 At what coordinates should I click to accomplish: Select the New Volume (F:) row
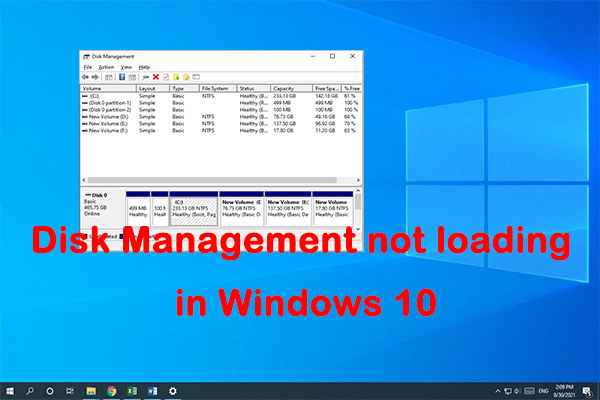point(221,131)
